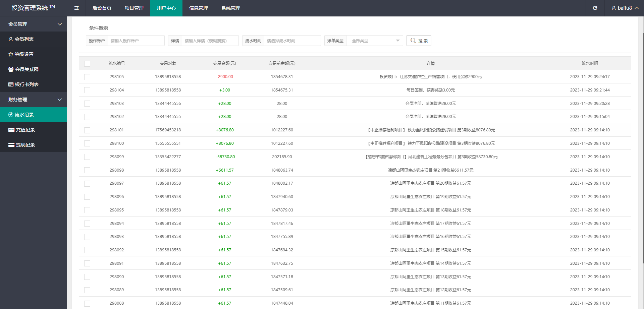Check the row for 流水编号 298099
Screen dimensions: 644x309
(87, 157)
